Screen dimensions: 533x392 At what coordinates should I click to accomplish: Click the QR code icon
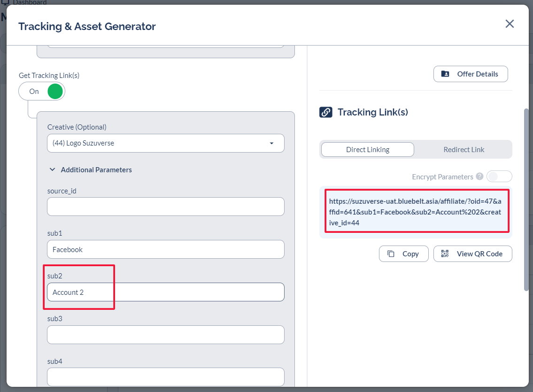(445, 254)
